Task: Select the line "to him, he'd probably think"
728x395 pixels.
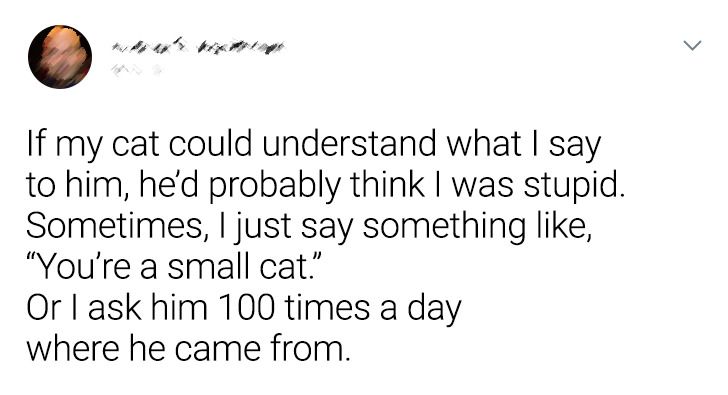Action: [x=325, y=186]
